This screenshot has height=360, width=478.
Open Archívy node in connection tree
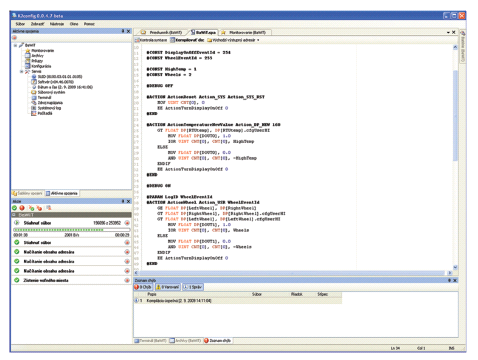[34, 56]
